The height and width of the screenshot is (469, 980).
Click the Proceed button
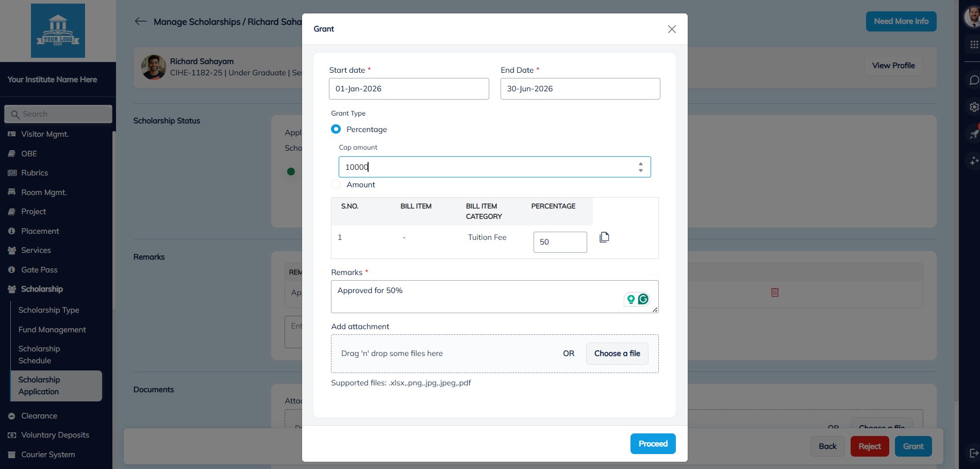pos(653,444)
